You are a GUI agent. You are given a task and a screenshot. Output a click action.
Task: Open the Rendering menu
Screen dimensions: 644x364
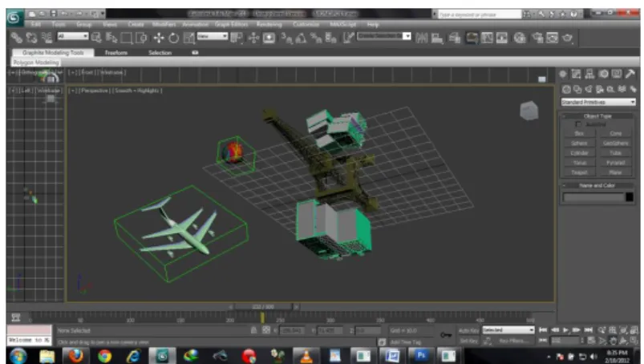[x=269, y=24]
